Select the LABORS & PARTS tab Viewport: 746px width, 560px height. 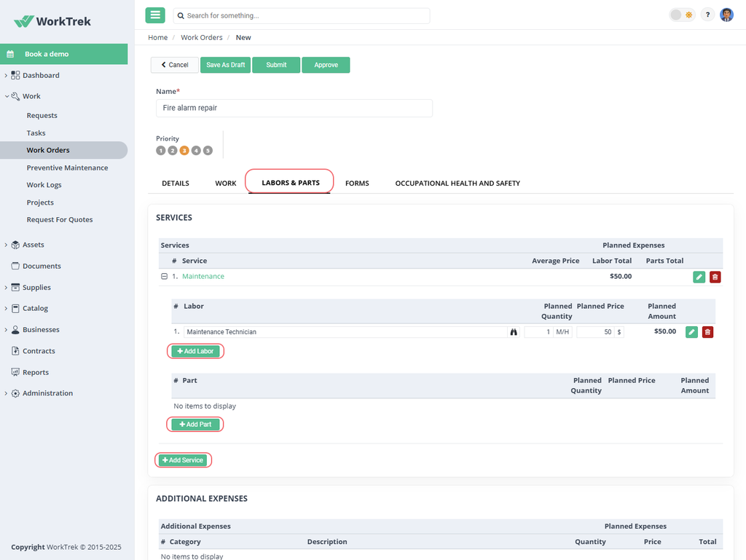290,183
